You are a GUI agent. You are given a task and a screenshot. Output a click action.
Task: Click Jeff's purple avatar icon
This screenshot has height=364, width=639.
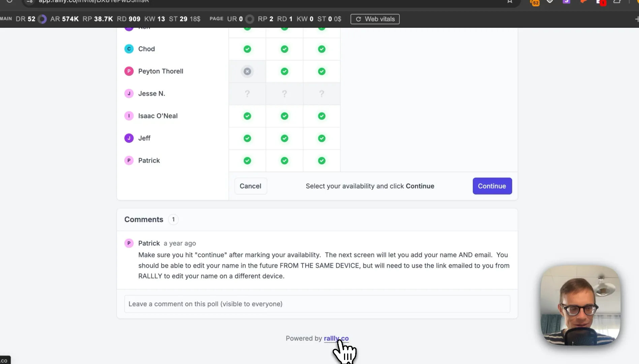[129, 138]
